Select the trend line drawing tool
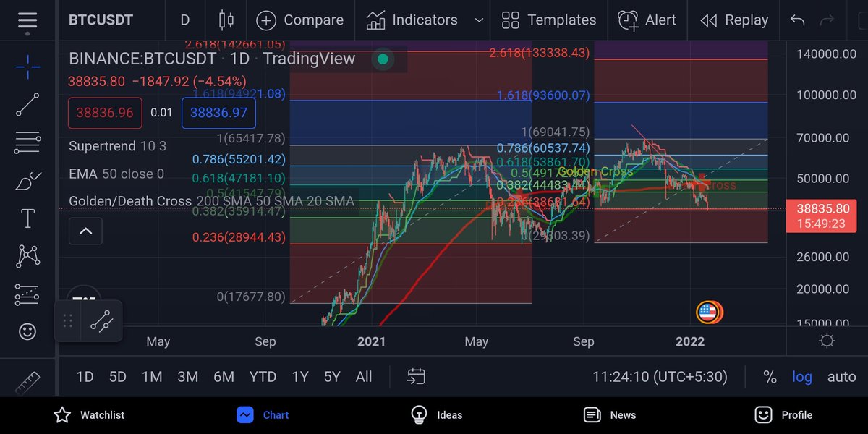868x434 pixels. [27, 105]
